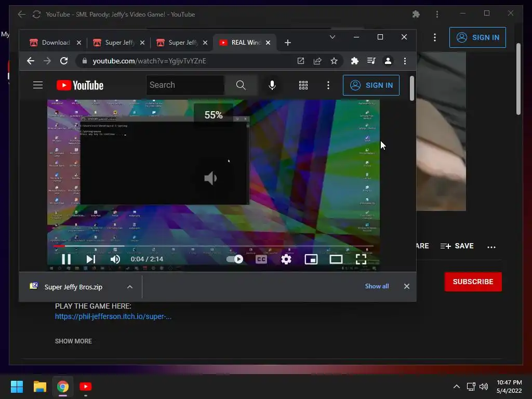Open Super Jeffy Bros.zip download
The height and width of the screenshot is (399, 532).
(73, 287)
